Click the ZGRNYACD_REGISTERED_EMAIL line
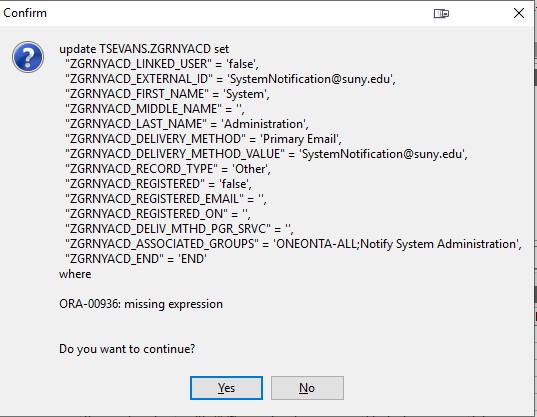 pyautogui.click(x=166, y=199)
